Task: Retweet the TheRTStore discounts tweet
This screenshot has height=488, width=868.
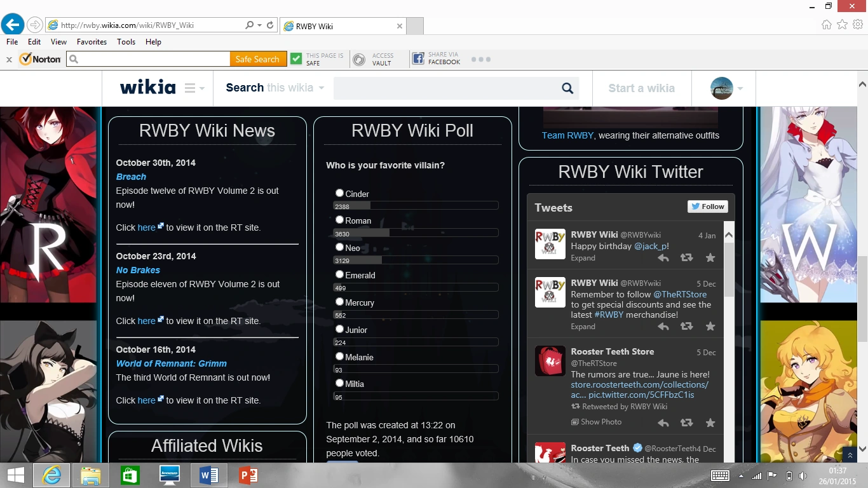Action: coord(687,327)
